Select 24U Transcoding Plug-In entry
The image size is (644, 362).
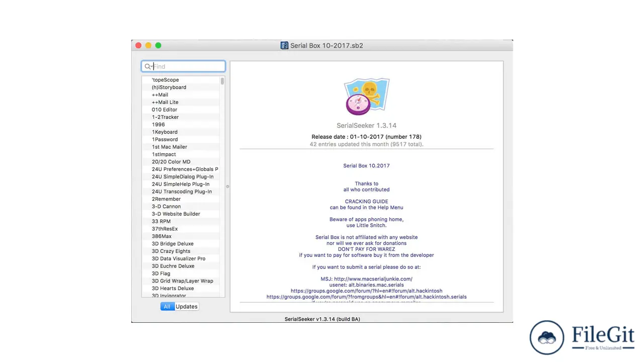(x=181, y=192)
